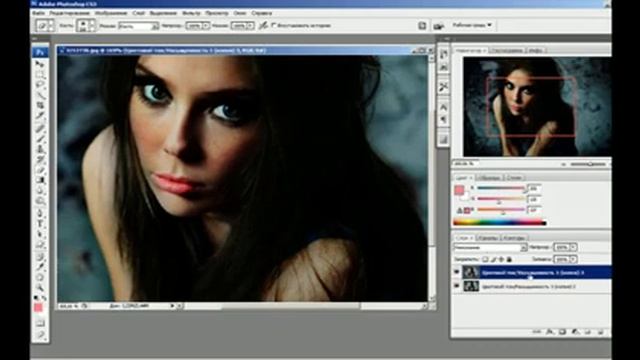Select the Slice tool
This screenshot has height=360, width=640.
pos(40,116)
